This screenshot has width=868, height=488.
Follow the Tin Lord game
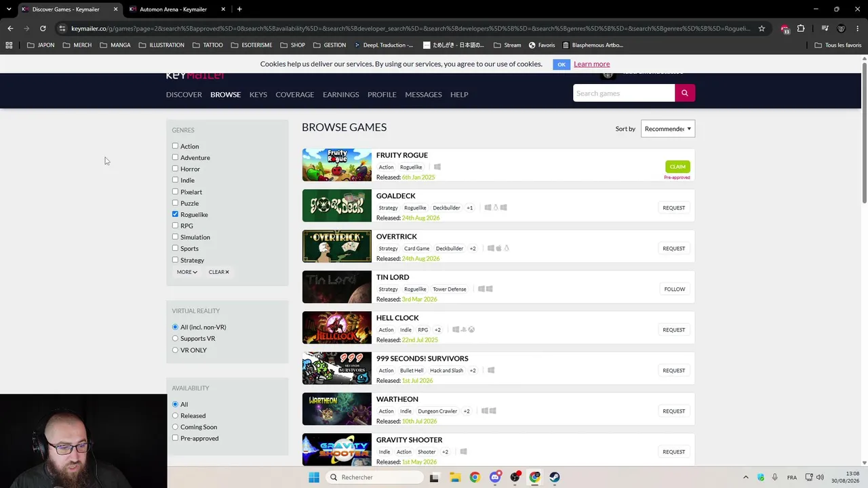[675, 289]
